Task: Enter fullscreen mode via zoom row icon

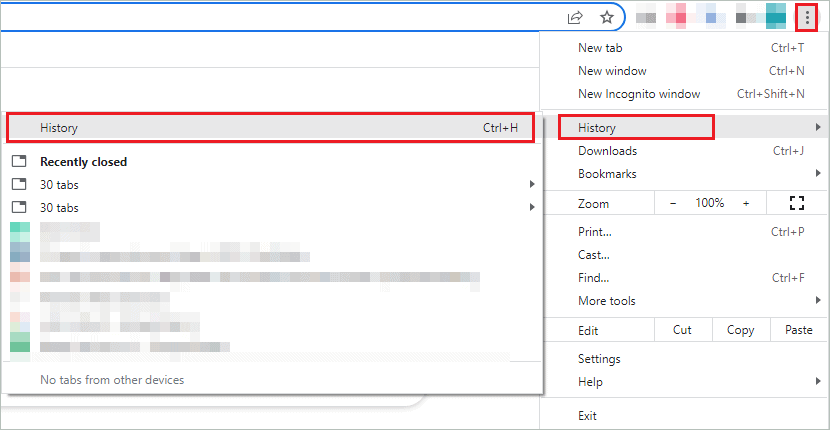Action: coord(797,203)
